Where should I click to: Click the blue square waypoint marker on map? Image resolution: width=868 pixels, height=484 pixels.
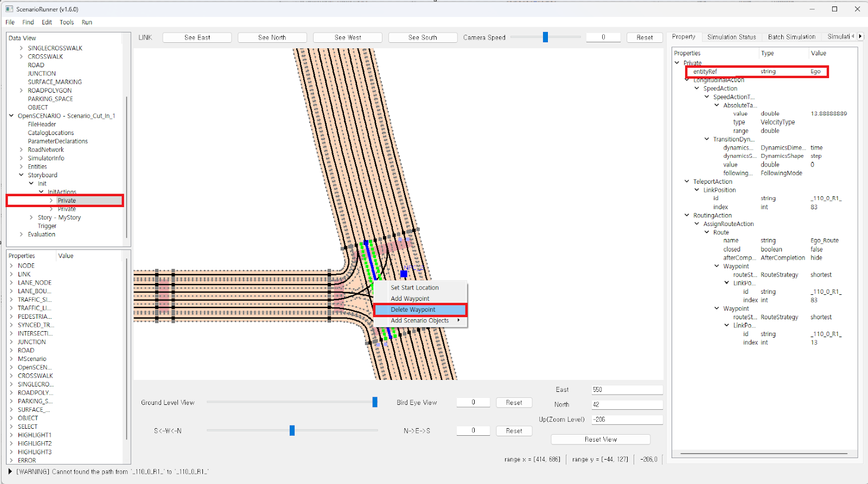coord(404,274)
